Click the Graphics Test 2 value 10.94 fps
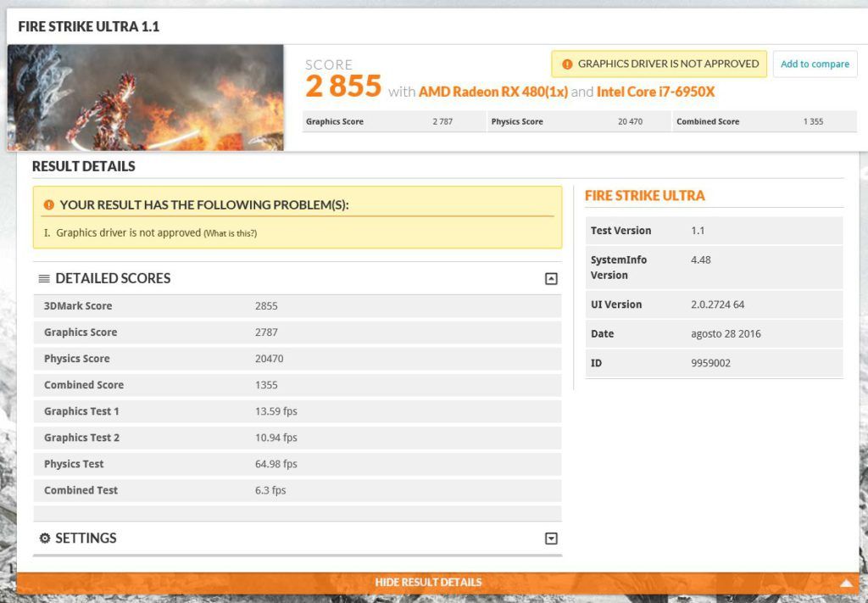Screen dimensions: 868x603 pyautogui.click(x=276, y=438)
